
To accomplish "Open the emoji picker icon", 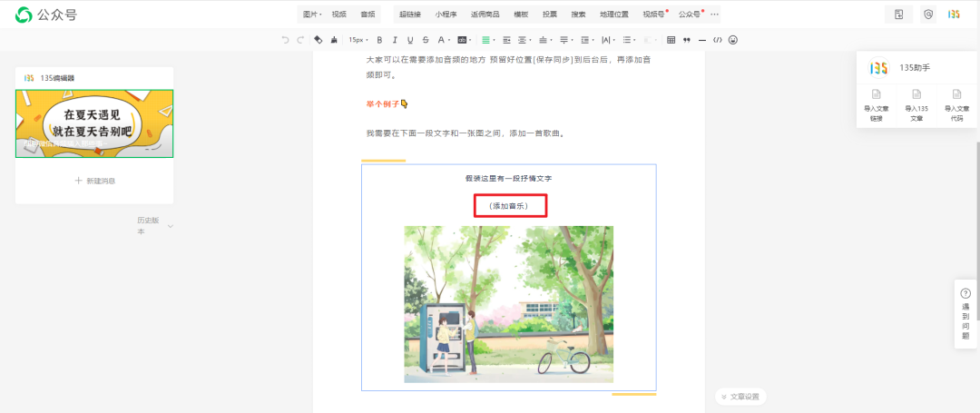I will point(733,40).
